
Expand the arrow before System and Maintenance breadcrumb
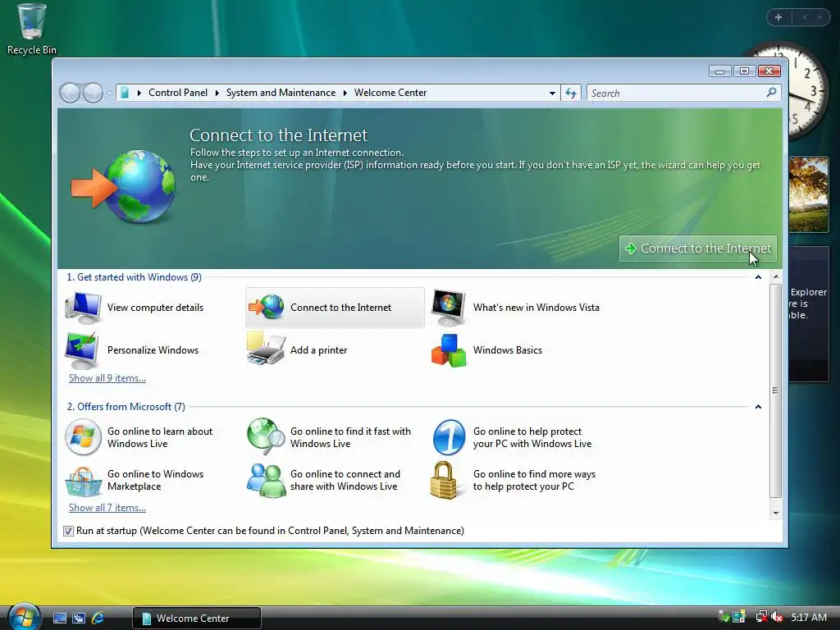coord(217,93)
